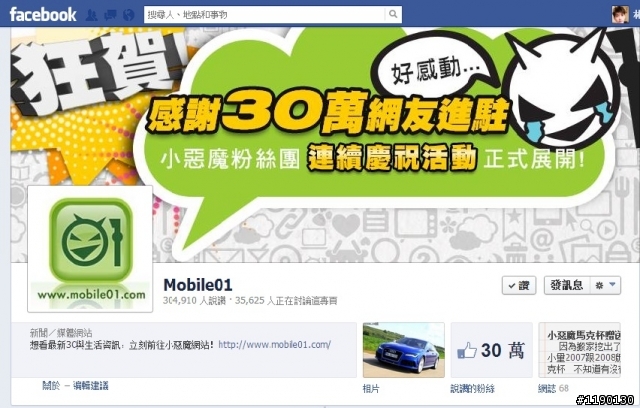Open the friend requests icon
The image size is (640, 408).
point(91,15)
